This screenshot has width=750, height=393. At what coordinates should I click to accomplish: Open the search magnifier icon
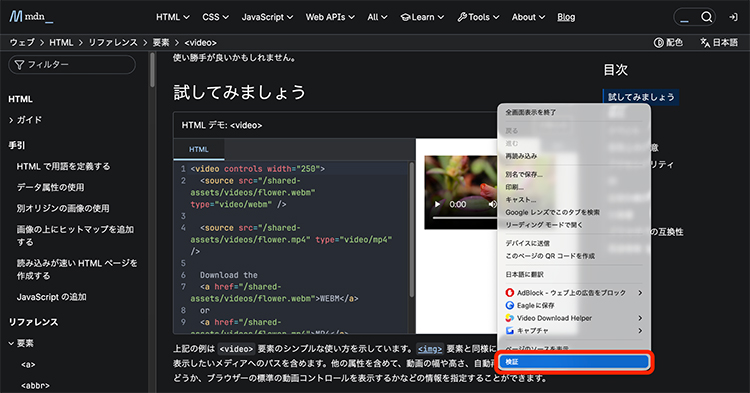click(x=706, y=17)
